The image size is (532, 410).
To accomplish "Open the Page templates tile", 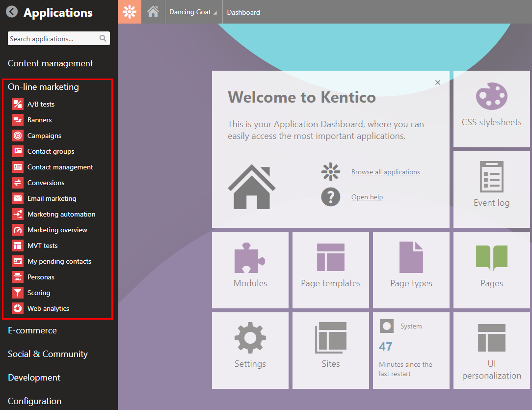I will [x=330, y=270].
